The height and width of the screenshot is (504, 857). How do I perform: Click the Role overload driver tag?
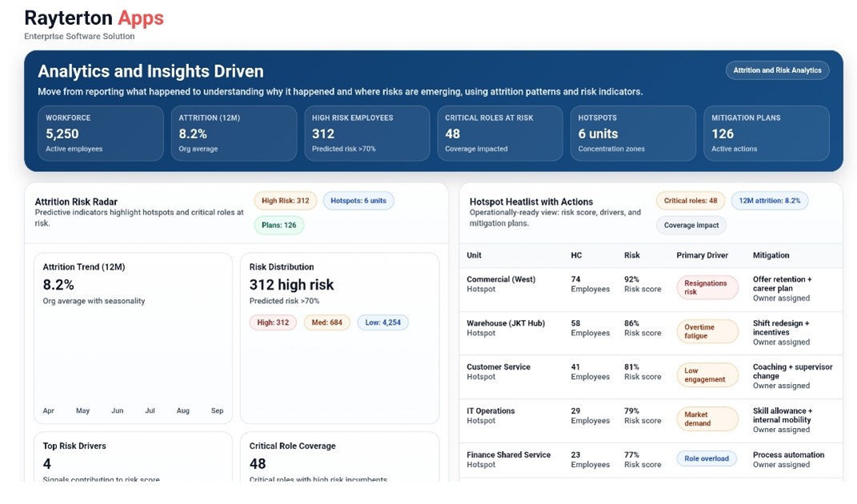click(x=707, y=458)
